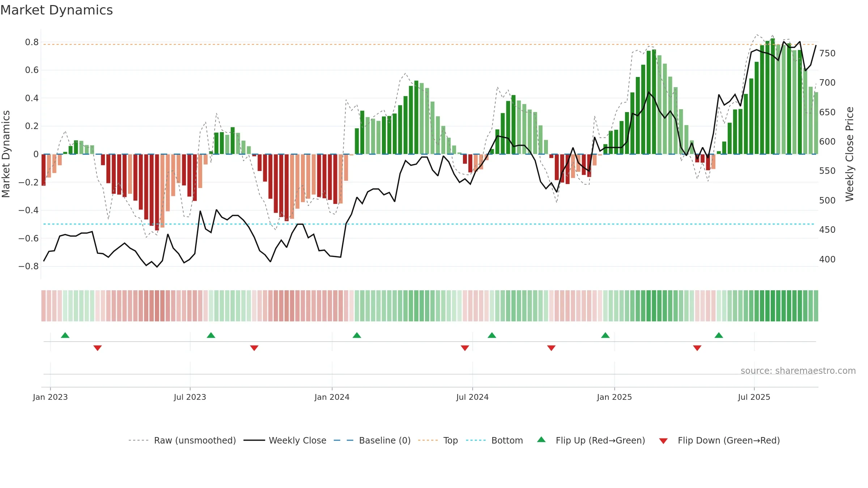Screen dimensions: 868x488
Task: Click the 0.8 left axis tick label
Action: coord(32,42)
